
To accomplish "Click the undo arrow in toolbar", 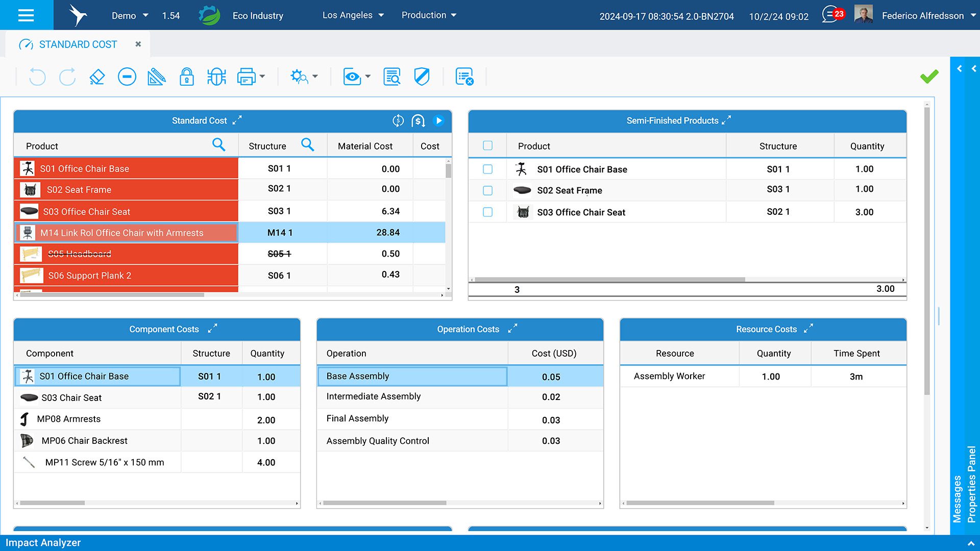I will (37, 77).
